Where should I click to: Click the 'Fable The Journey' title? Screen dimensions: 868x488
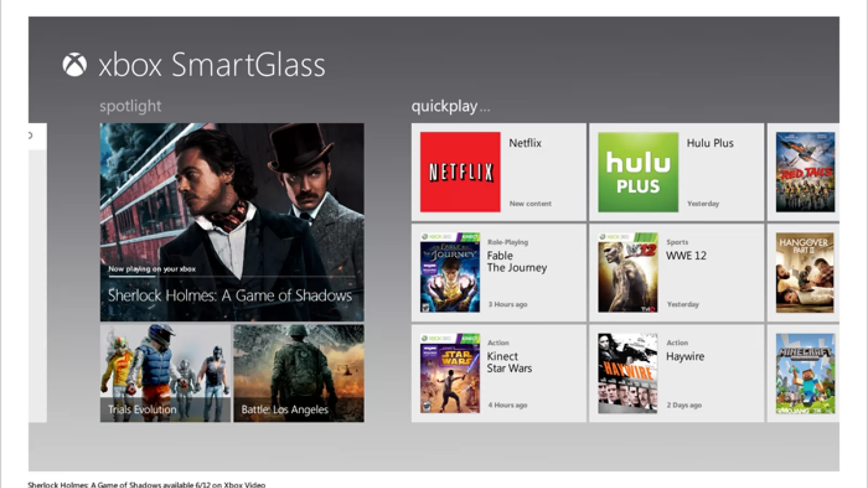(517, 261)
